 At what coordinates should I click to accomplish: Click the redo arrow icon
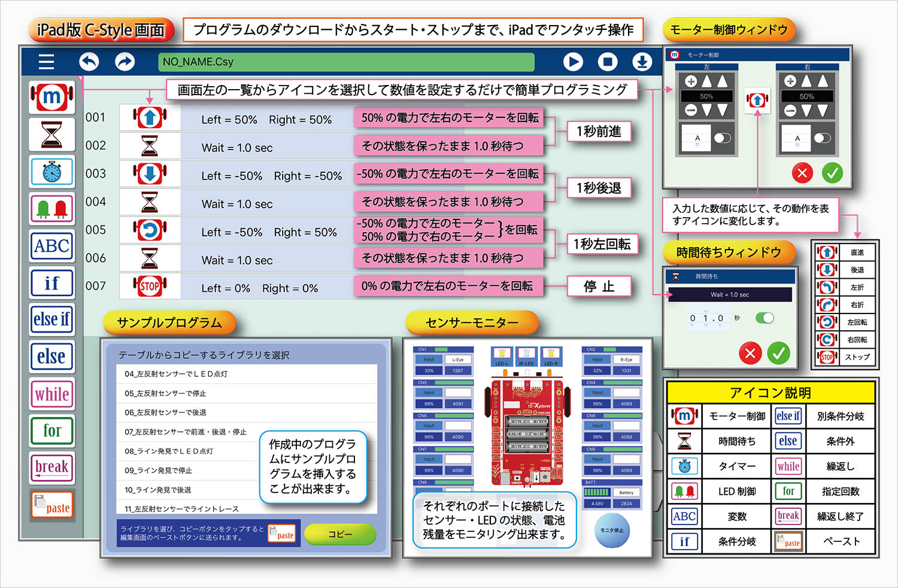[125, 62]
